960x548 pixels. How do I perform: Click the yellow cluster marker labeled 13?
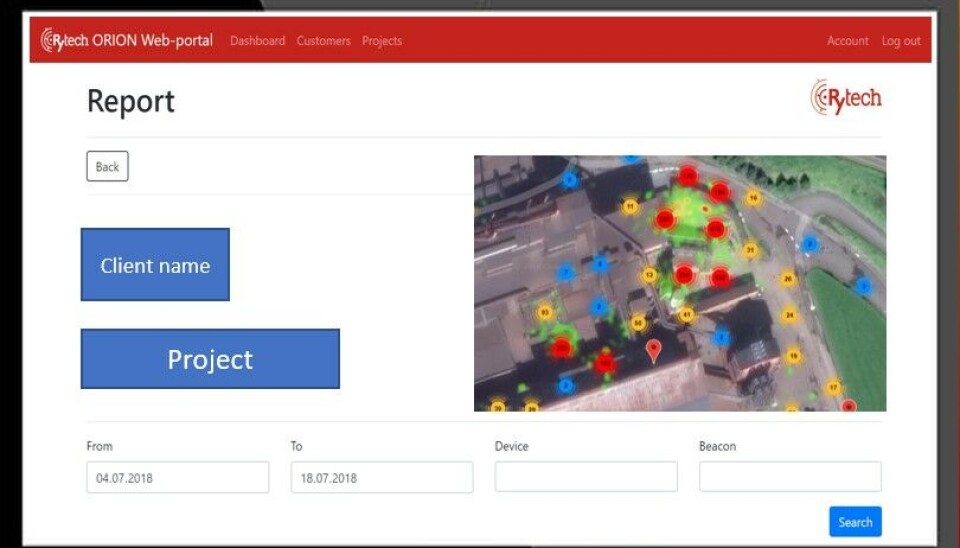pyautogui.click(x=650, y=274)
